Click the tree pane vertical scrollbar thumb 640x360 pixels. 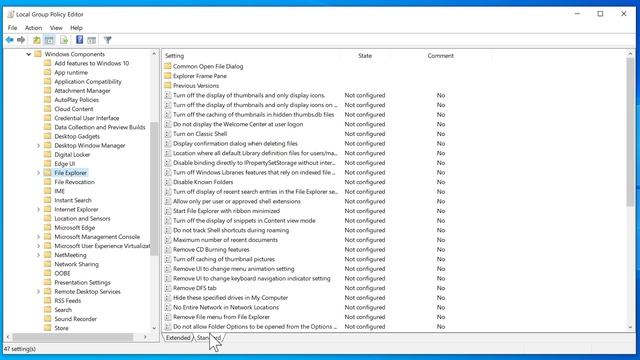154,189
